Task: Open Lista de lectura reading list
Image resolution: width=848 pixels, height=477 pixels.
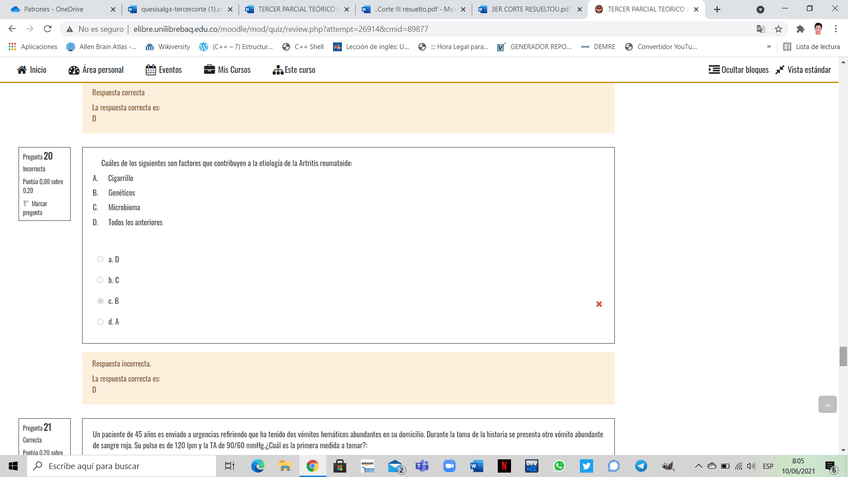Action: 812,47
